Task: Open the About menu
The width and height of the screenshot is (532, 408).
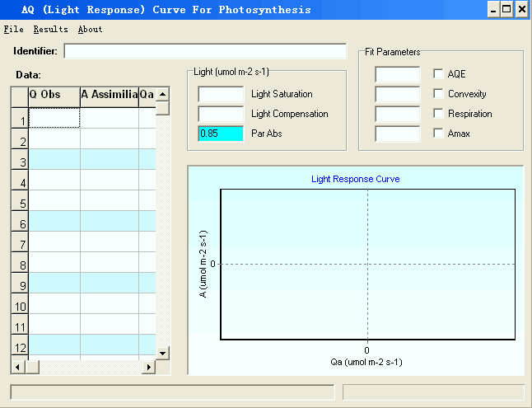Action: coord(90,29)
